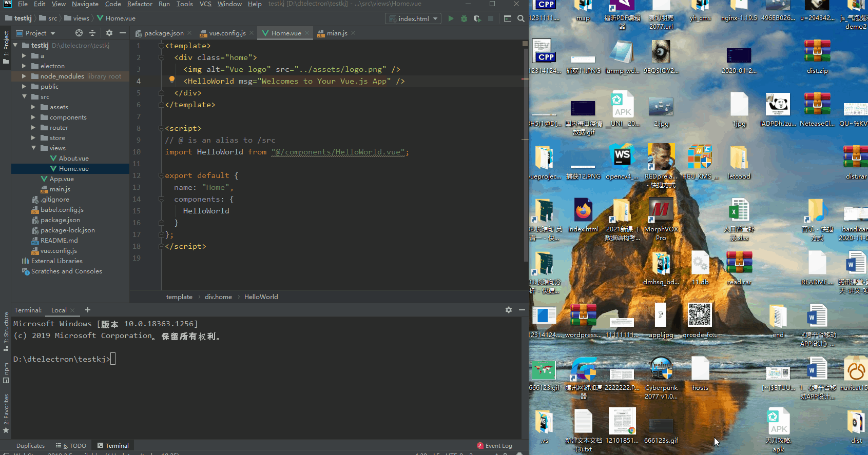This screenshot has height=455, width=868.
Task: Start debugging with the bug icon
Action: pos(464,18)
